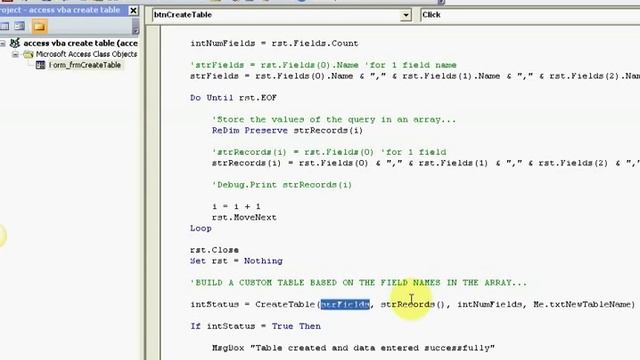Click the Set rst = Nothing line
640x360 pixels.
(x=236, y=261)
